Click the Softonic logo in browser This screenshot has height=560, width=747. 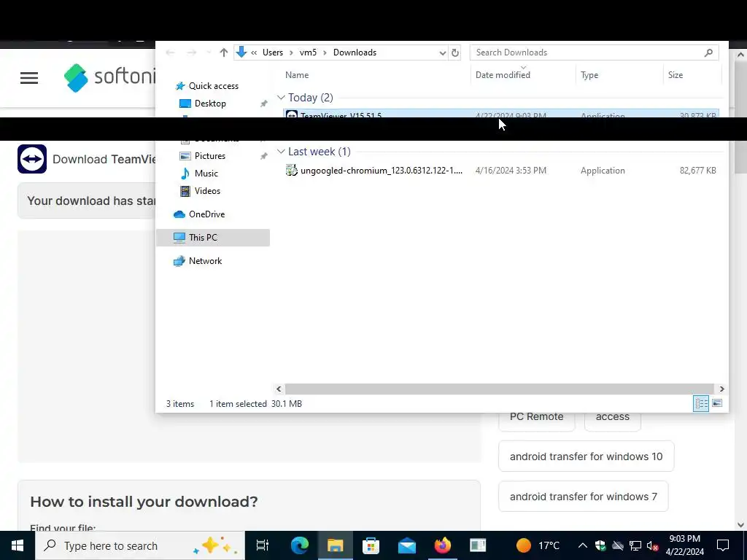point(109,77)
